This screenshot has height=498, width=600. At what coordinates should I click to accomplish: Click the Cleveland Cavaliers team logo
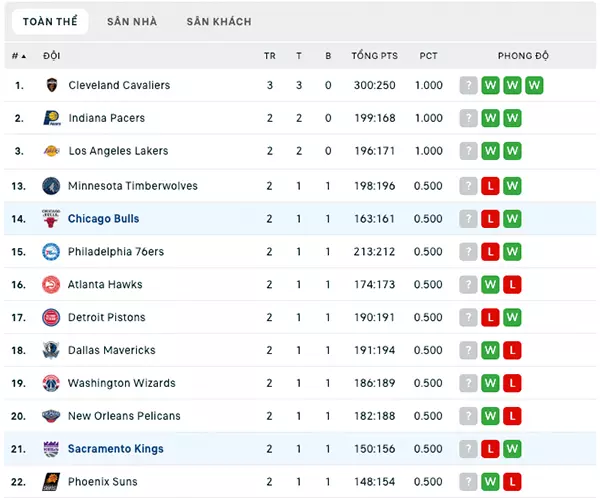(x=52, y=85)
